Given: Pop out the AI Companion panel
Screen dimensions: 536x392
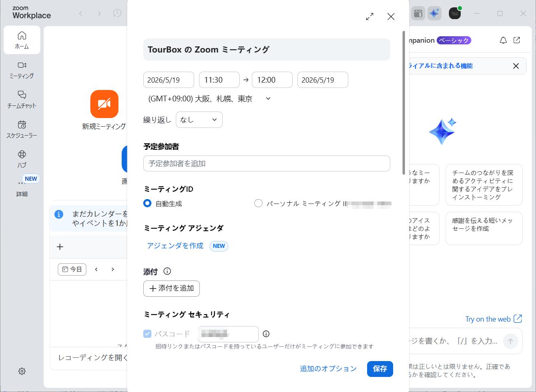Looking at the screenshot, I should [517, 40].
